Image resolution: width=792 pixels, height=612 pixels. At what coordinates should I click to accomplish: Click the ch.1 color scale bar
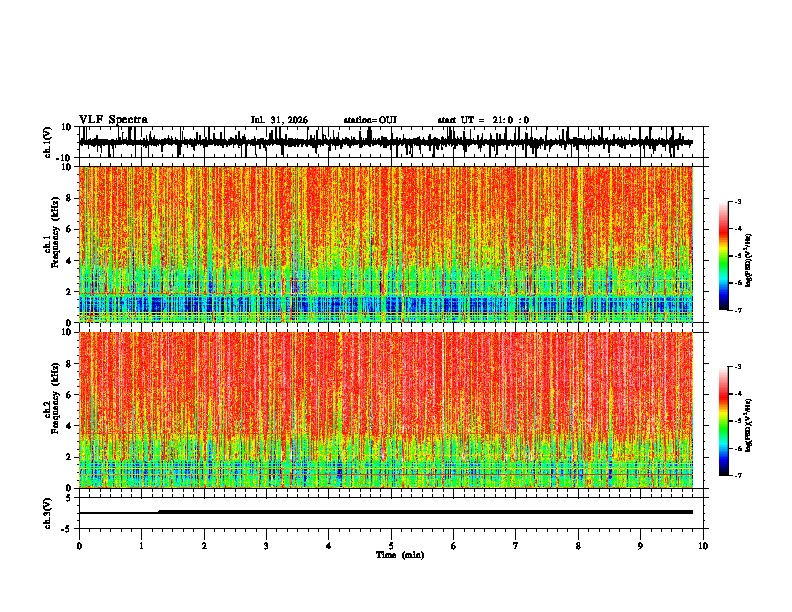click(x=723, y=256)
